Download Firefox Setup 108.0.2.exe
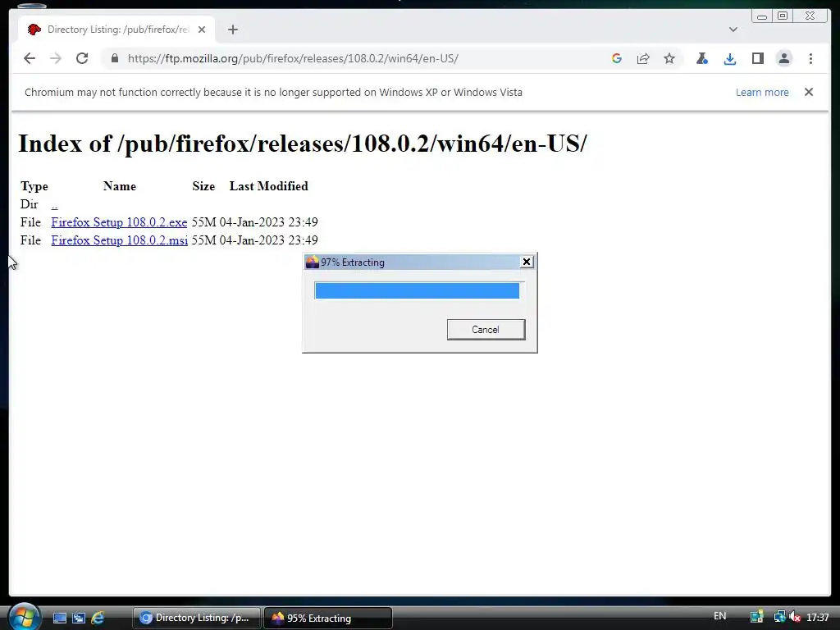The width and height of the screenshot is (840, 630). (x=119, y=222)
